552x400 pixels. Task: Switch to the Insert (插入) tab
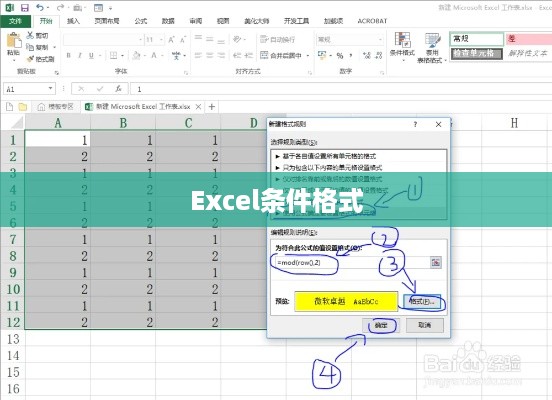tap(73, 21)
